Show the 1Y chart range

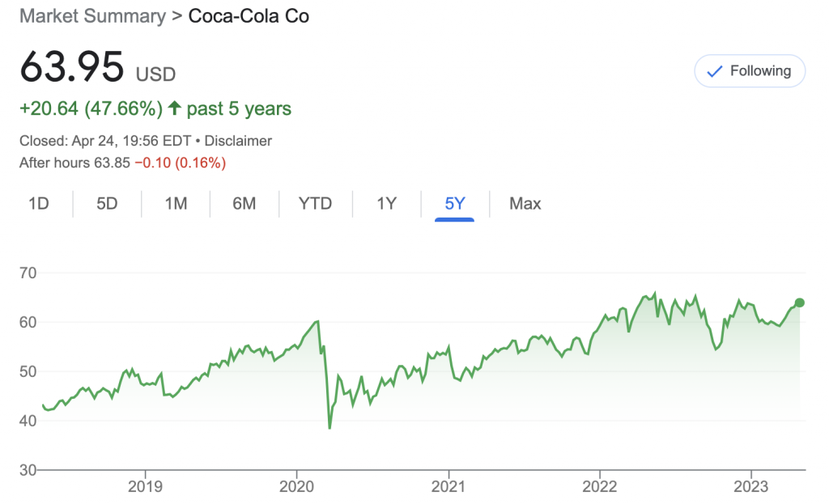pyautogui.click(x=386, y=203)
